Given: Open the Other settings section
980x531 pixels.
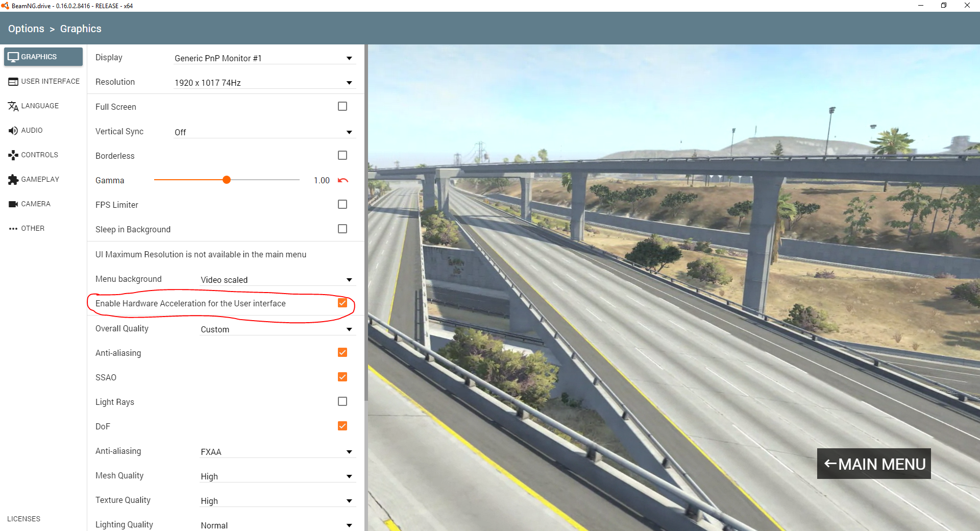Looking at the screenshot, I should coord(43,228).
